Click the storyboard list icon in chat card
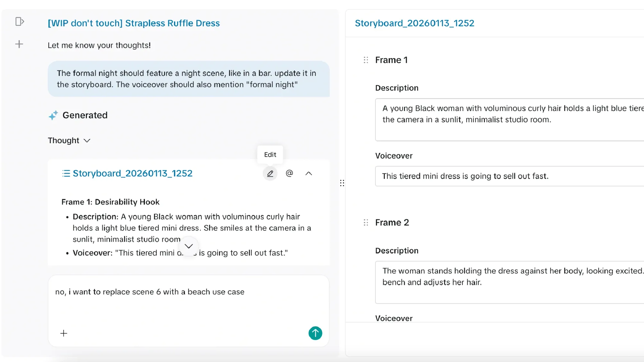The width and height of the screenshot is (644, 362). (x=66, y=173)
